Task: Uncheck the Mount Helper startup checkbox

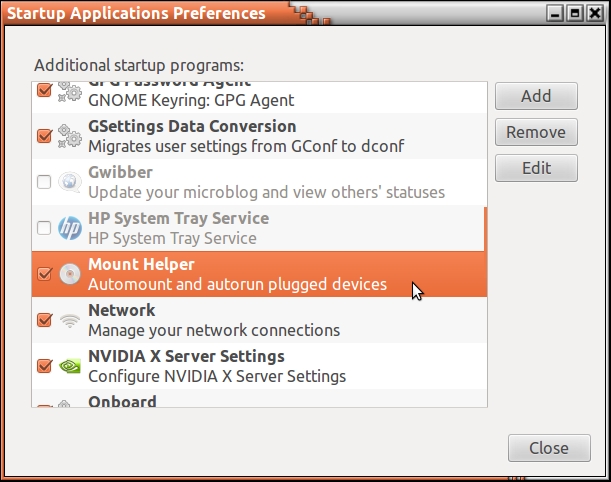Action: coord(44,274)
